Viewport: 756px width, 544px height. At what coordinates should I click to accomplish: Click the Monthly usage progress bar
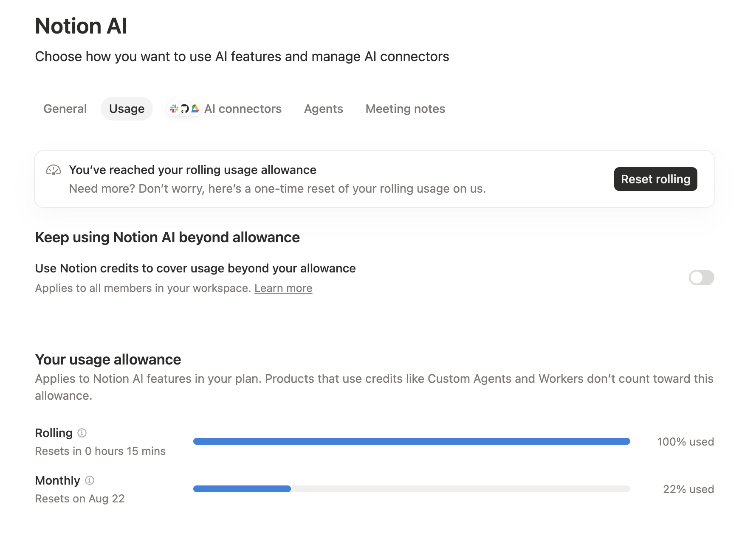pyautogui.click(x=412, y=489)
